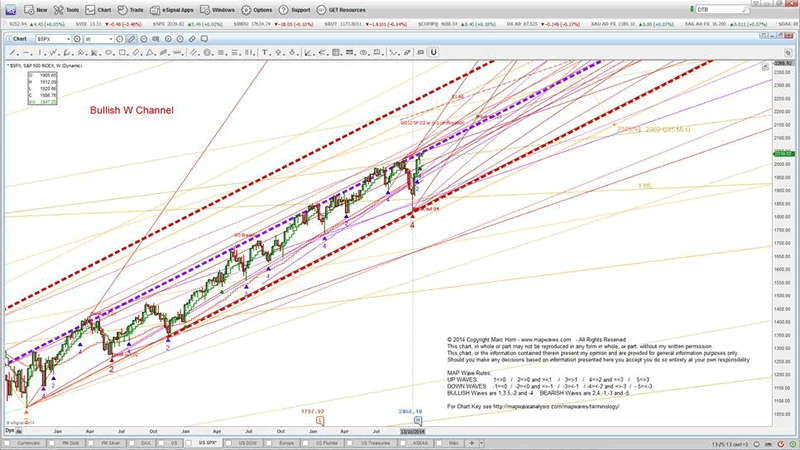Select the parallel channel lines tool
Image resolution: width=800 pixels, height=450 pixels.
click(193, 53)
